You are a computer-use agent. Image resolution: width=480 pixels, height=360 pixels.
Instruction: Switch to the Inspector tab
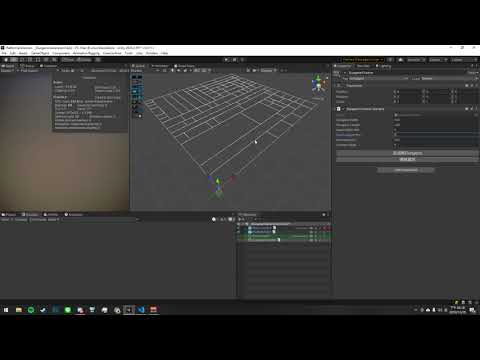tap(343, 66)
